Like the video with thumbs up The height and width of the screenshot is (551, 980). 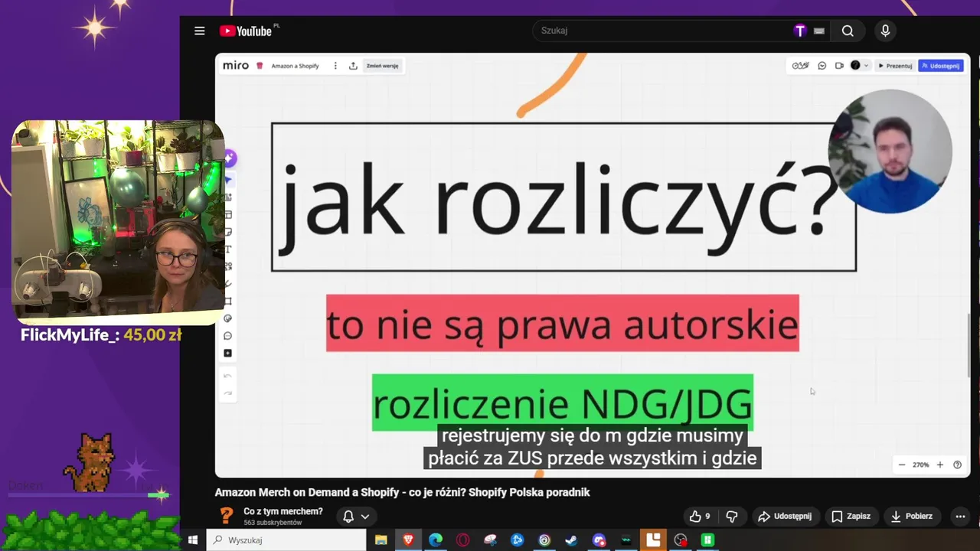(700, 517)
